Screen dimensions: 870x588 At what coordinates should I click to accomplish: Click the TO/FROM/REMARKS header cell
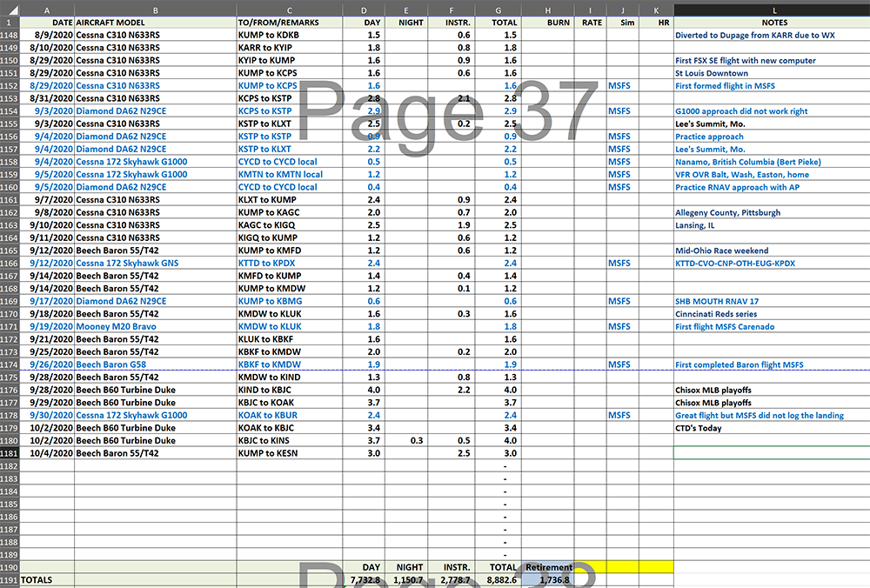pos(290,23)
